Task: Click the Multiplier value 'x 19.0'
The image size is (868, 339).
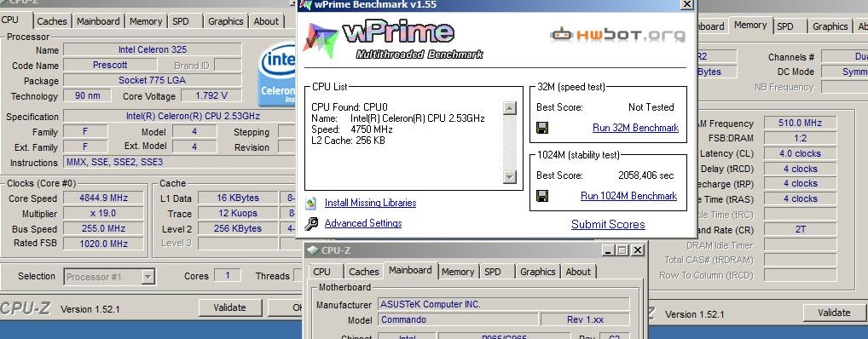Action: point(103,214)
